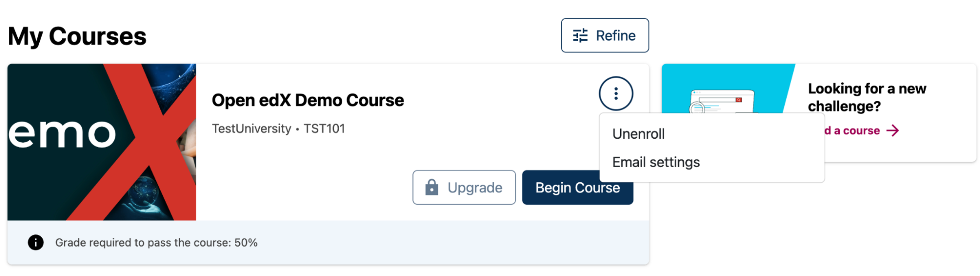Select Unenroll from the course menu
The image size is (980, 276).
click(x=638, y=134)
